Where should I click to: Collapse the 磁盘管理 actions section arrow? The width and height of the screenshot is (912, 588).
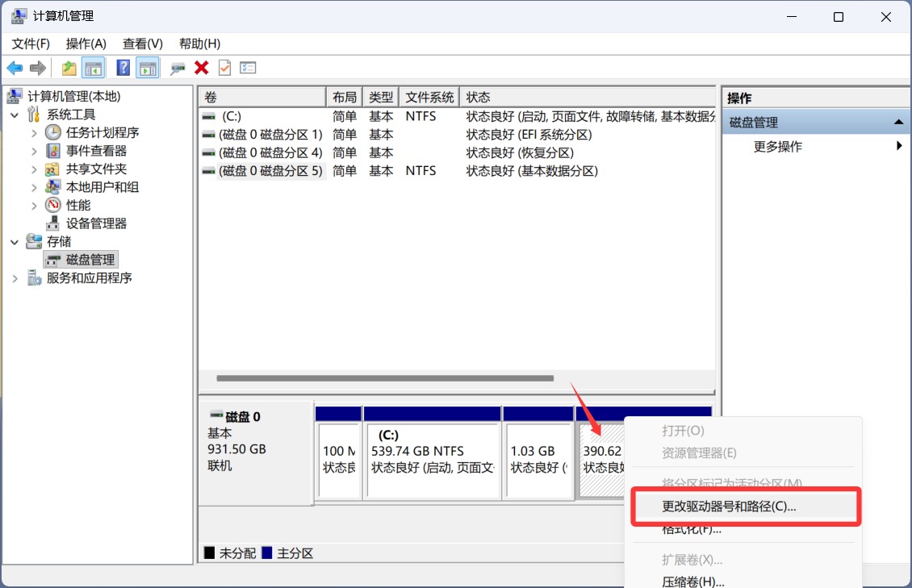coord(898,122)
